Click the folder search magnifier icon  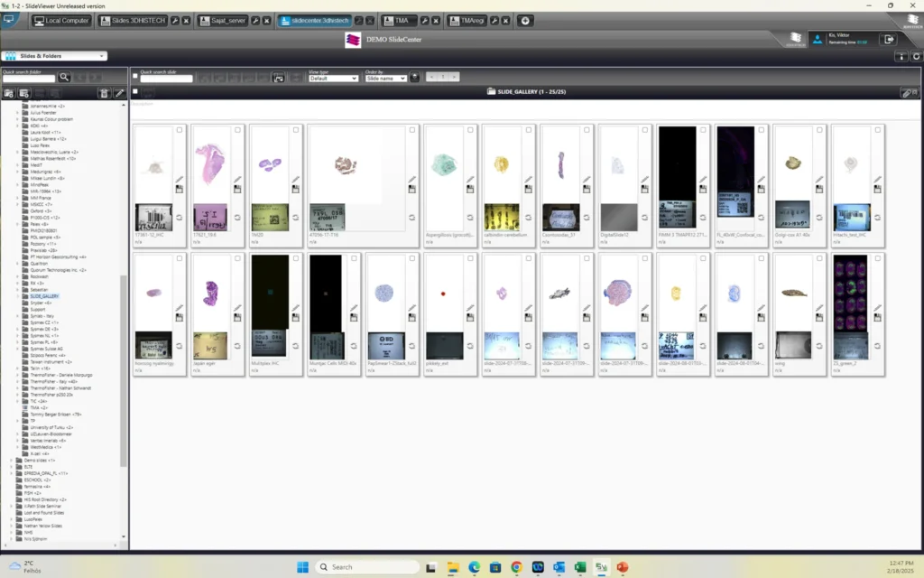tap(65, 78)
